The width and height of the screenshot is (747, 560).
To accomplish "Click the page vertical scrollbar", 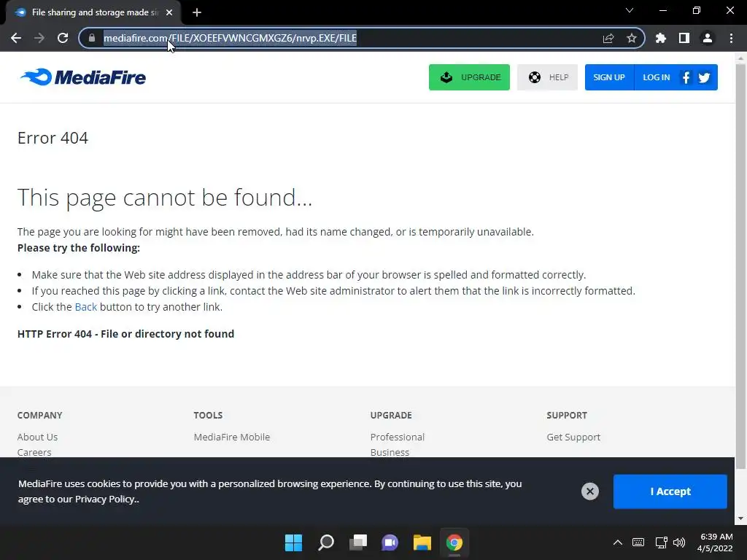I will coord(740,267).
